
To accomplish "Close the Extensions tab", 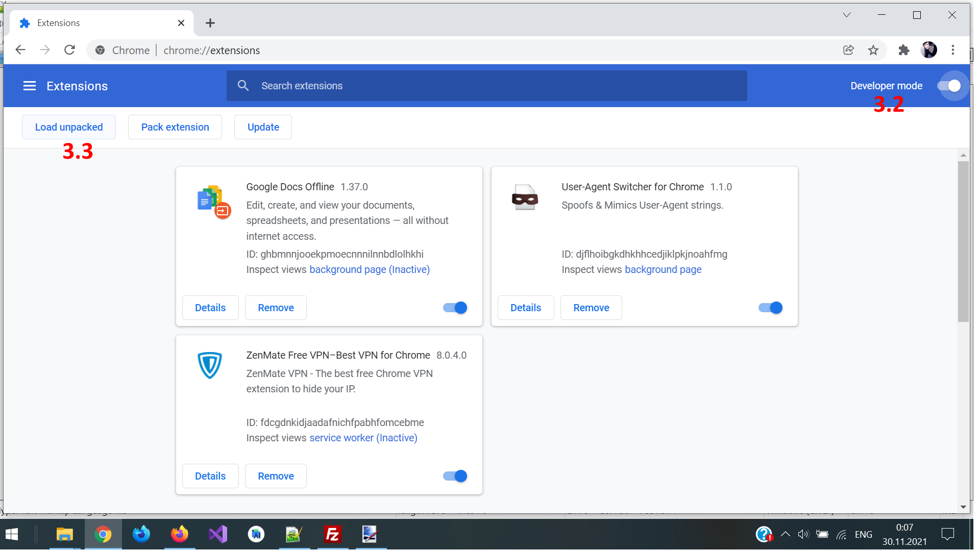I will (181, 23).
